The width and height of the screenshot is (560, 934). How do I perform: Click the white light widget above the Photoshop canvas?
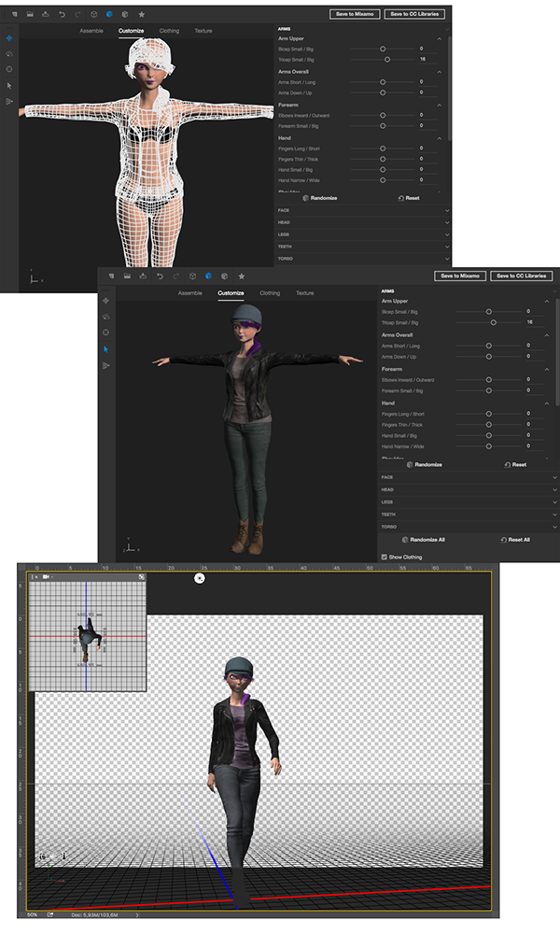pos(200,578)
